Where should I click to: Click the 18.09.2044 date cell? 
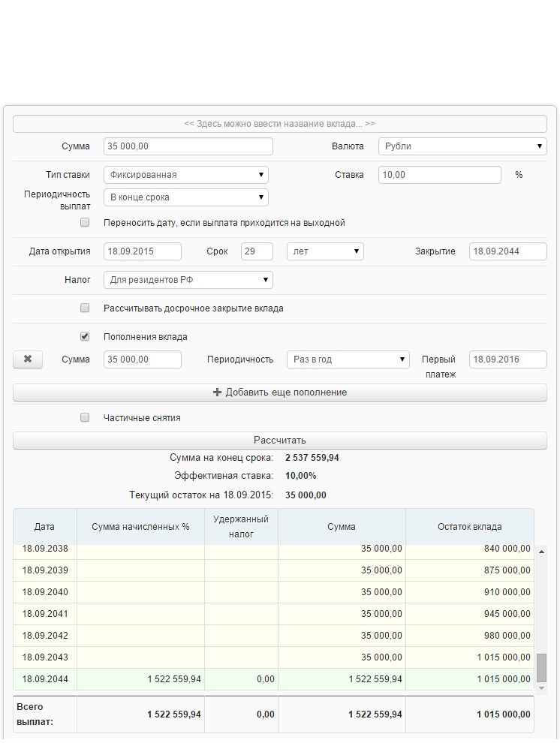tap(45, 679)
